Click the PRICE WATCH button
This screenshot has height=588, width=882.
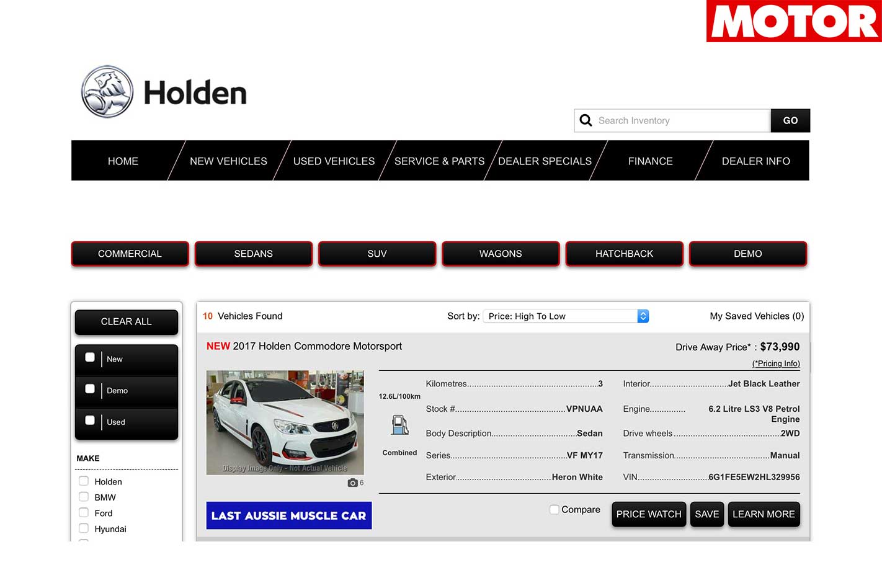(649, 514)
